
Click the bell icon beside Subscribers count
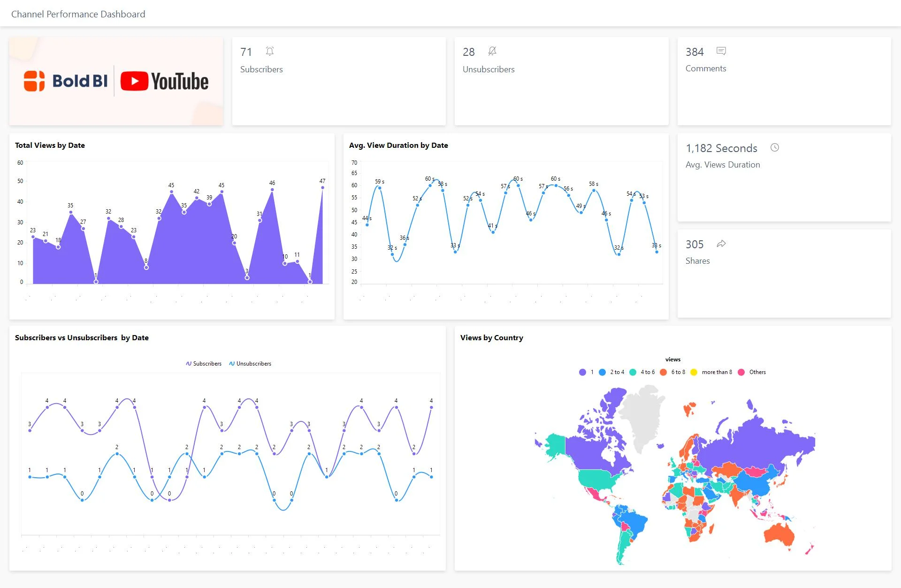click(270, 51)
